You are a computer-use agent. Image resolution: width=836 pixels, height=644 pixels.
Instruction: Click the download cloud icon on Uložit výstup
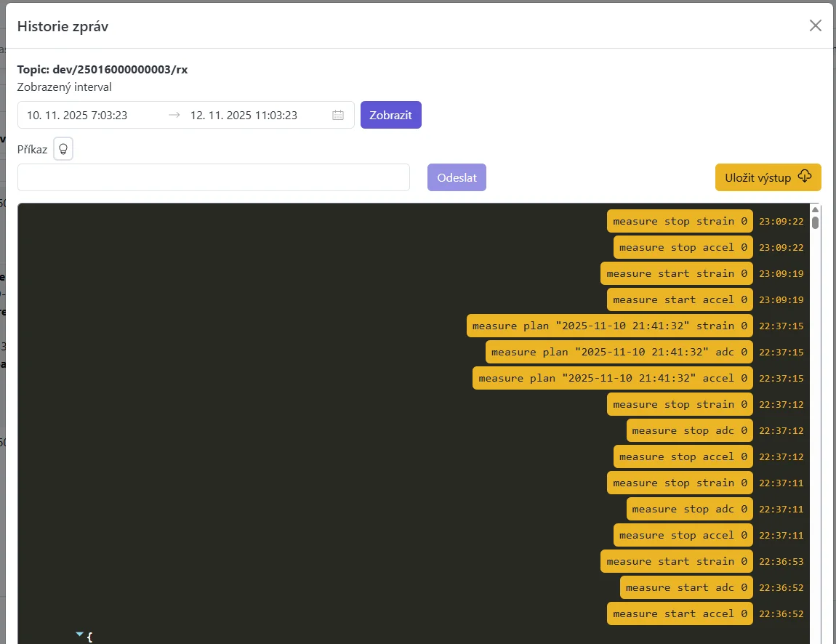[805, 176]
